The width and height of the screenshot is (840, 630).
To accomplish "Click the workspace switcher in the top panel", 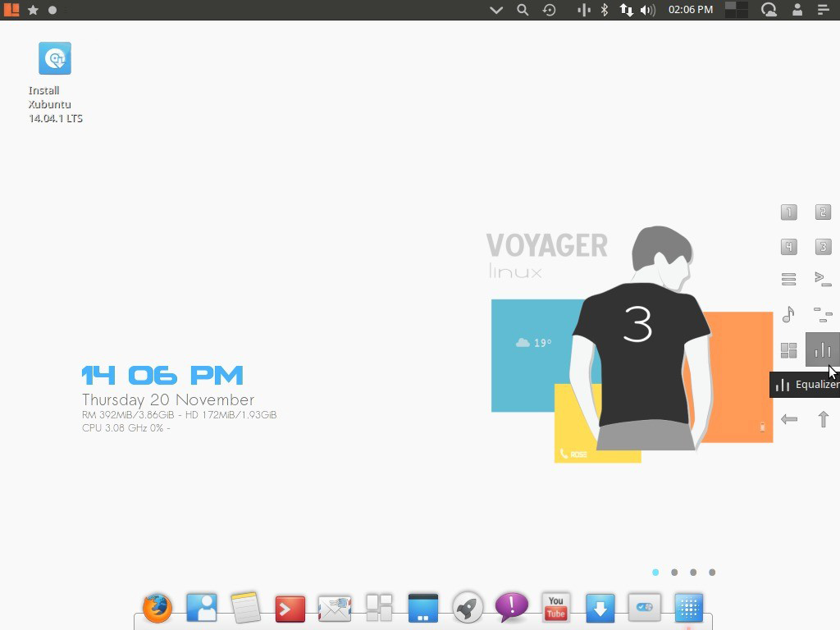I will [736, 10].
